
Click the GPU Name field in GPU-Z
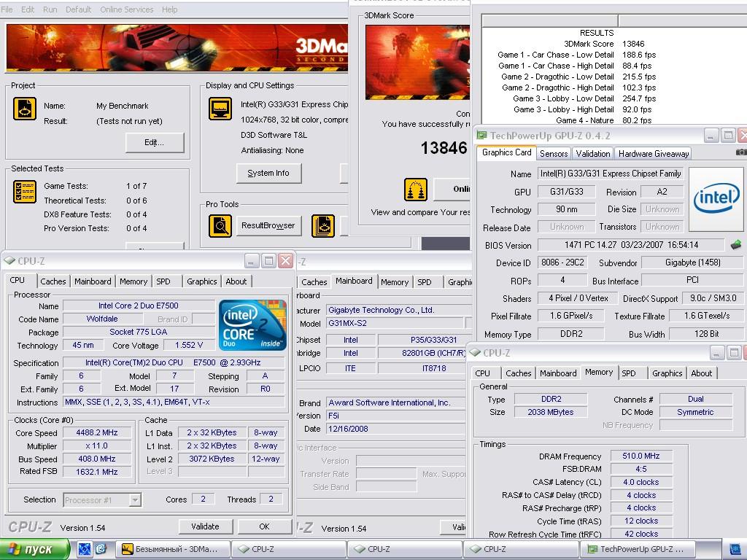click(611, 174)
